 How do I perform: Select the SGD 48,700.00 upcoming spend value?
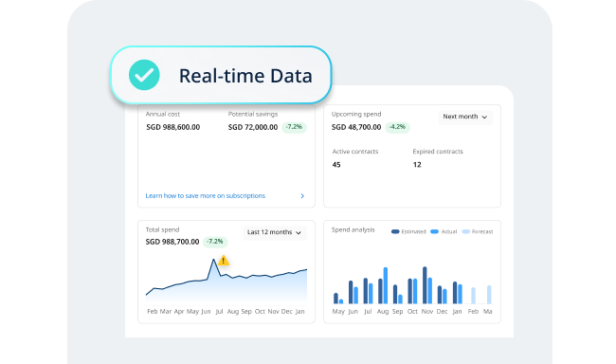coord(356,127)
